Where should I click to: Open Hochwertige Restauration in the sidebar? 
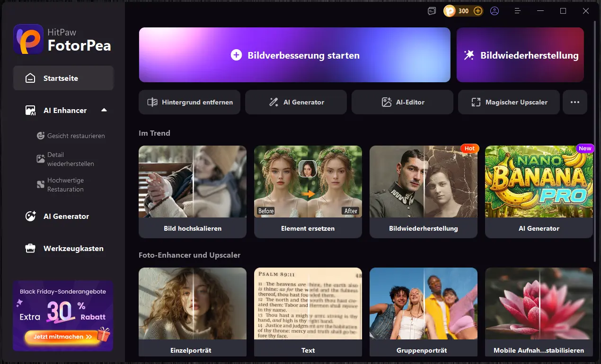pyautogui.click(x=65, y=185)
